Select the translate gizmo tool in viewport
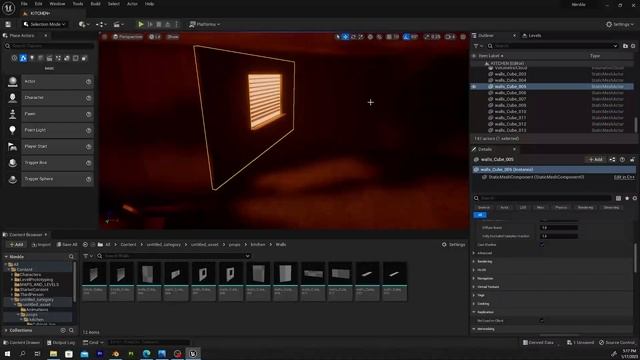Screen dimensions: 640x360 345,37
